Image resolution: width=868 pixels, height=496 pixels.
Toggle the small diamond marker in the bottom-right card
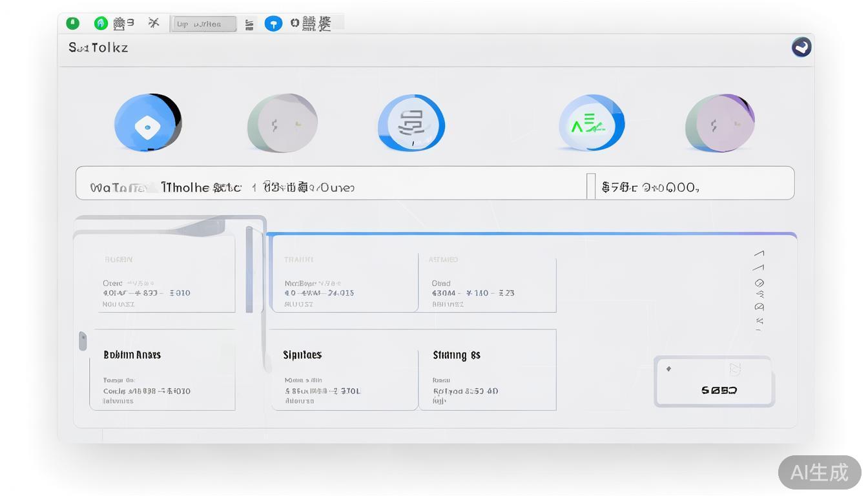click(x=669, y=369)
